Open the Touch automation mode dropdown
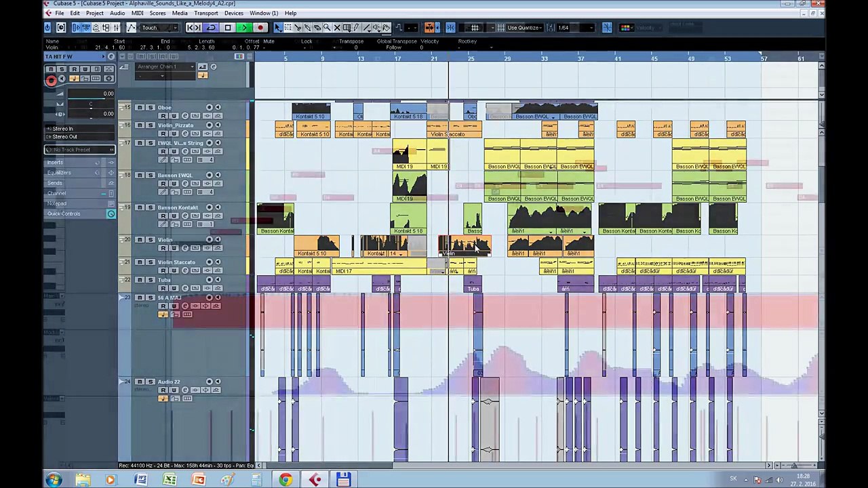The width and height of the screenshot is (868, 488). [158, 28]
